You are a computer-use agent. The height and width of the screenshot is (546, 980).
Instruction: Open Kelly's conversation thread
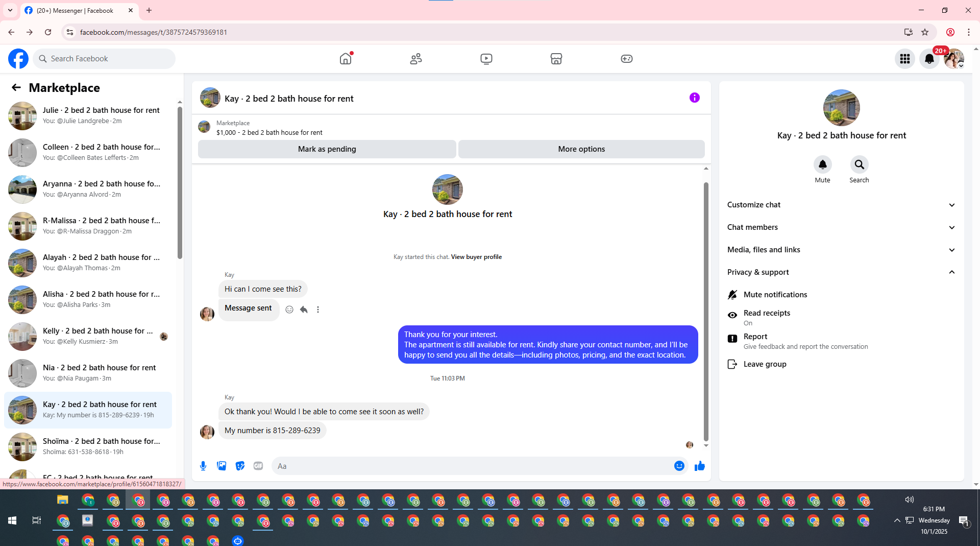point(88,337)
